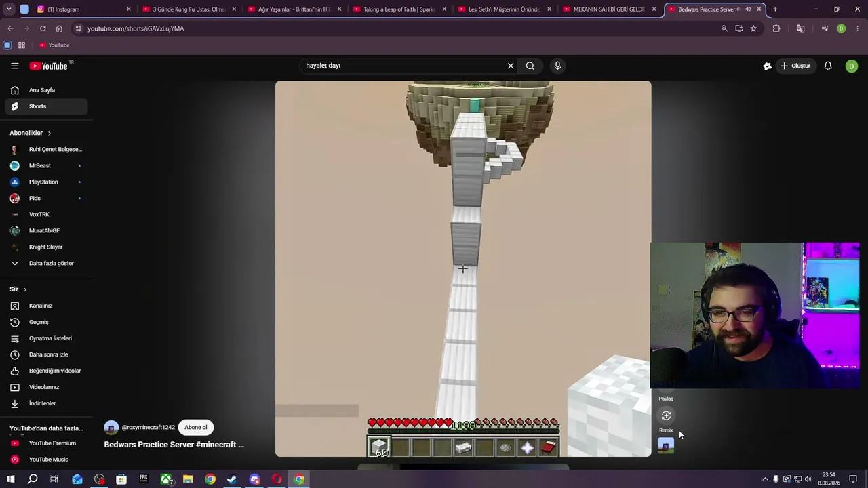Image resolution: width=868 pixels, height=488 pixels.
Task: Open the YouTube bookmark in bookmarks bar
Action: 54,45
